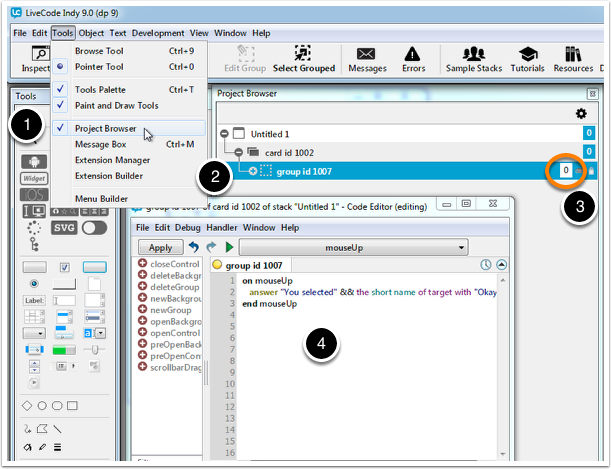Choose Extension Manager menu item
The image size is (611, 469).
(x=129, y=160)
